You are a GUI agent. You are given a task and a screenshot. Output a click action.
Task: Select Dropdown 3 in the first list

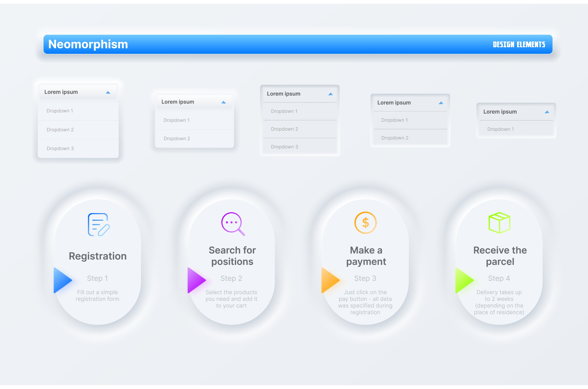60,148
